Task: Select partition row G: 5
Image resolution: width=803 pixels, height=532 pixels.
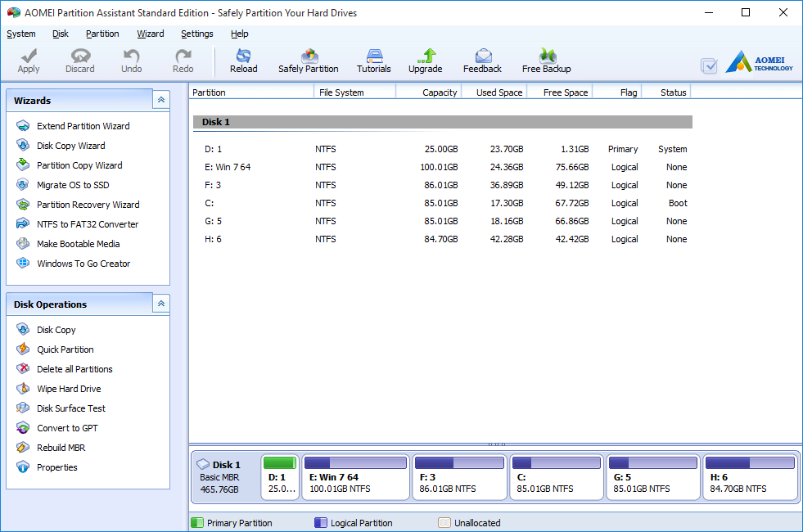Action: click(443, 221)
